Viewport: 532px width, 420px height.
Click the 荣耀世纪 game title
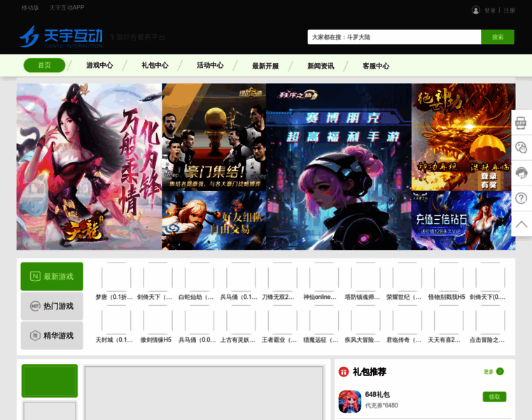coord(404,297)
